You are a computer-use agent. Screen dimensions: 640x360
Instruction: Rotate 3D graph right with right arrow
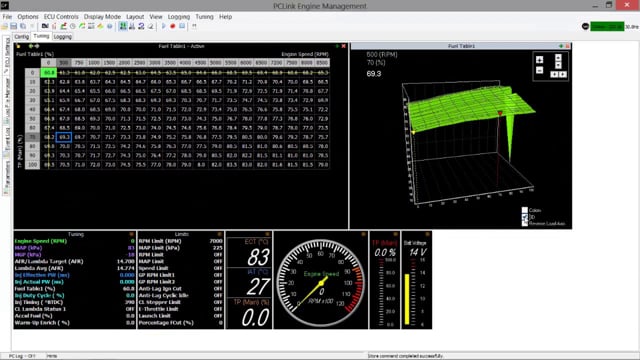tap(563, 74)
